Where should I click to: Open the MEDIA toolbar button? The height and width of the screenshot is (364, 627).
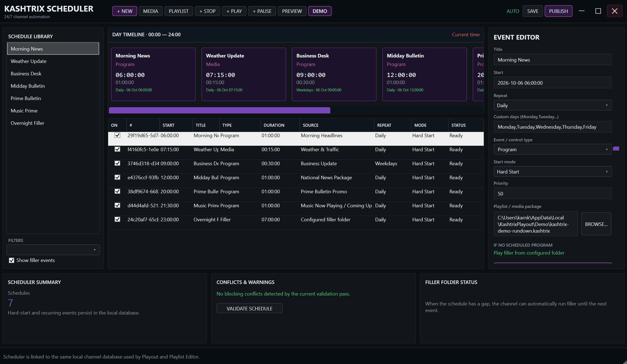click(151, 11)
